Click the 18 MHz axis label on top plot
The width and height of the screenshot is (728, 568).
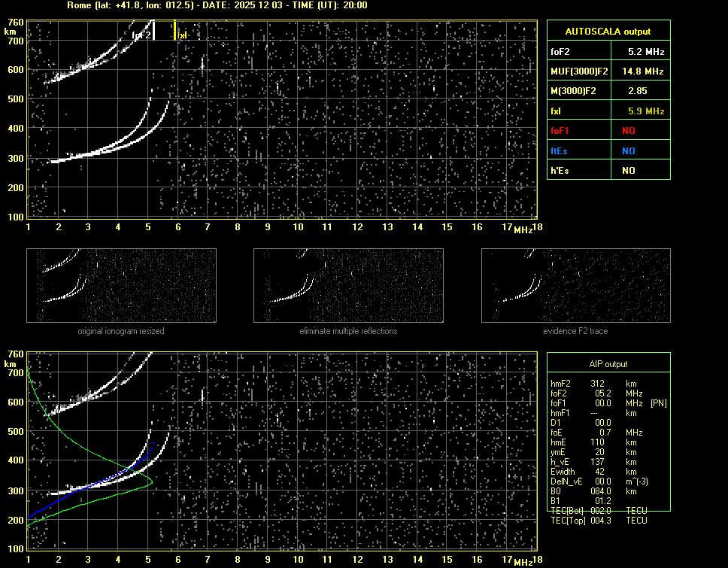pyautogui.click(x=536, y=227)
